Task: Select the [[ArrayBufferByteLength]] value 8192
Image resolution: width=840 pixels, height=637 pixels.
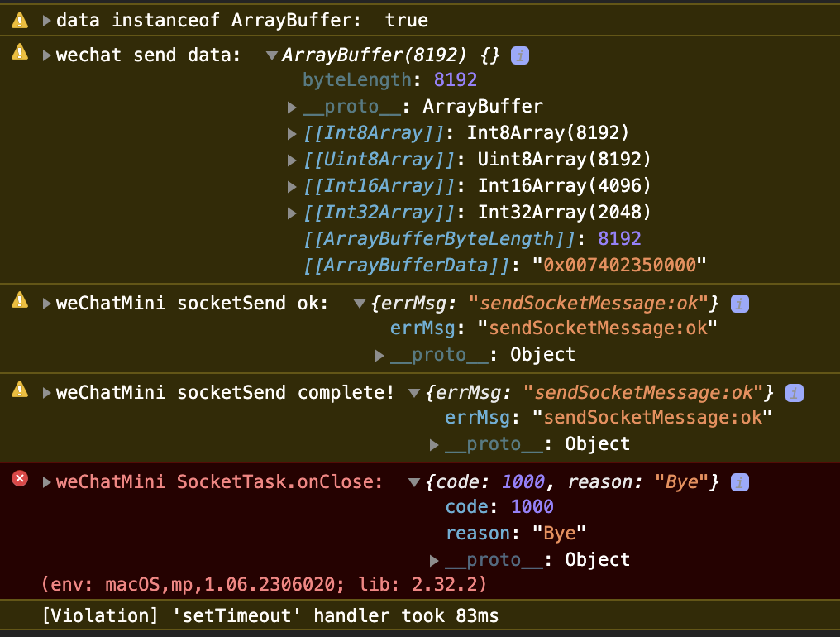Action: 619,238
